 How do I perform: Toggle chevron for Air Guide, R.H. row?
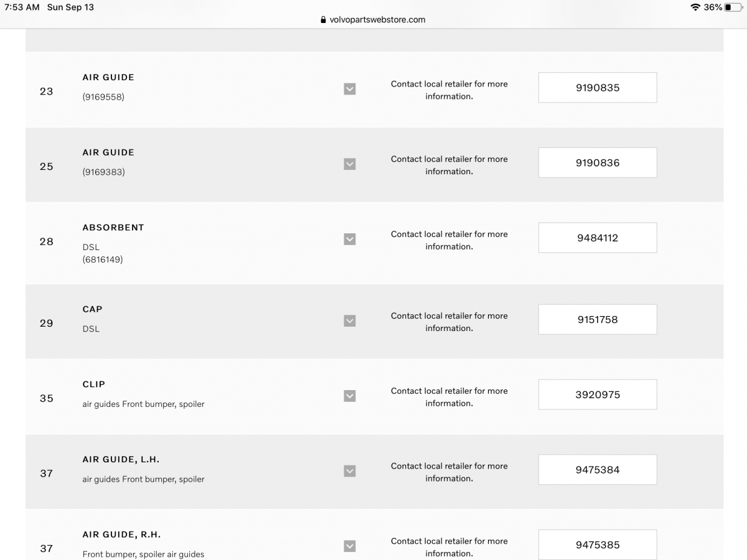(350, 546)
